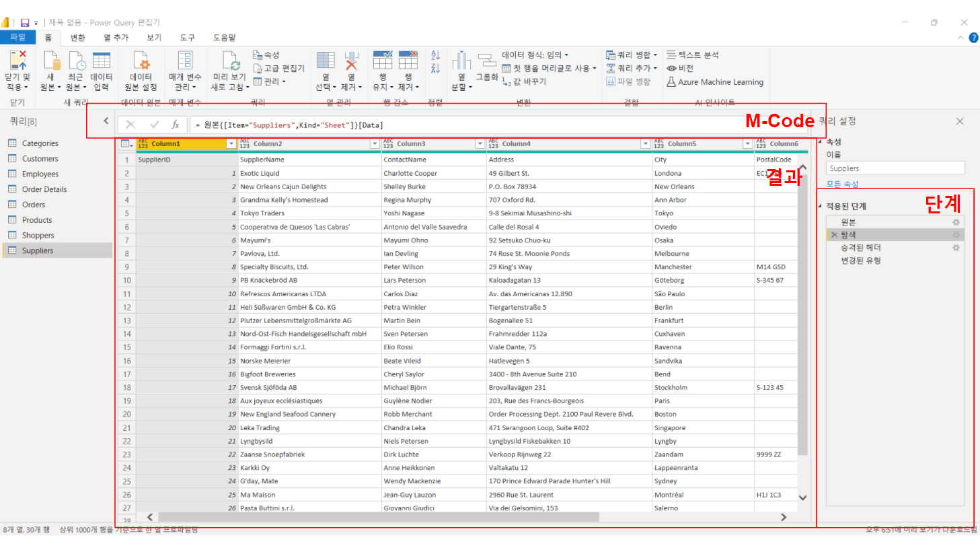Switch to the 도구 ribbon tab
The width and height of the screenshot is (980, 550).
[x=188, y=38]
